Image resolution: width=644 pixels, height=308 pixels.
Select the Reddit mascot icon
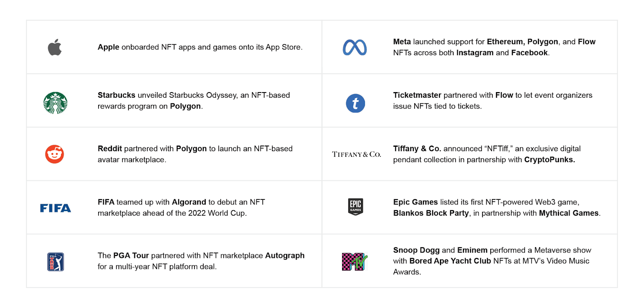(55, 154)
